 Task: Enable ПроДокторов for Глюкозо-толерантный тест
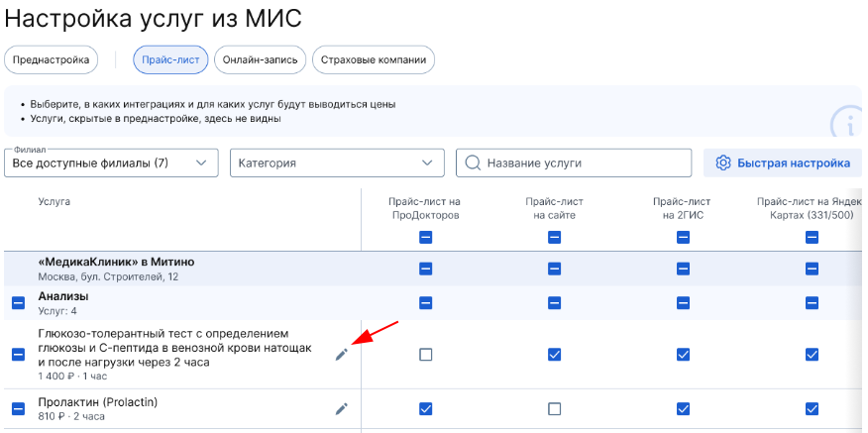pos(426,355)
